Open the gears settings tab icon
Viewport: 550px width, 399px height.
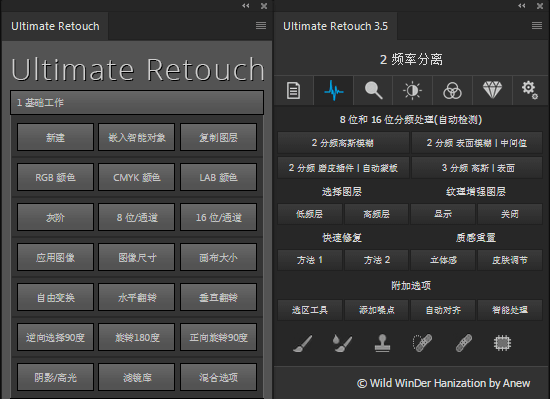[530, 90]
